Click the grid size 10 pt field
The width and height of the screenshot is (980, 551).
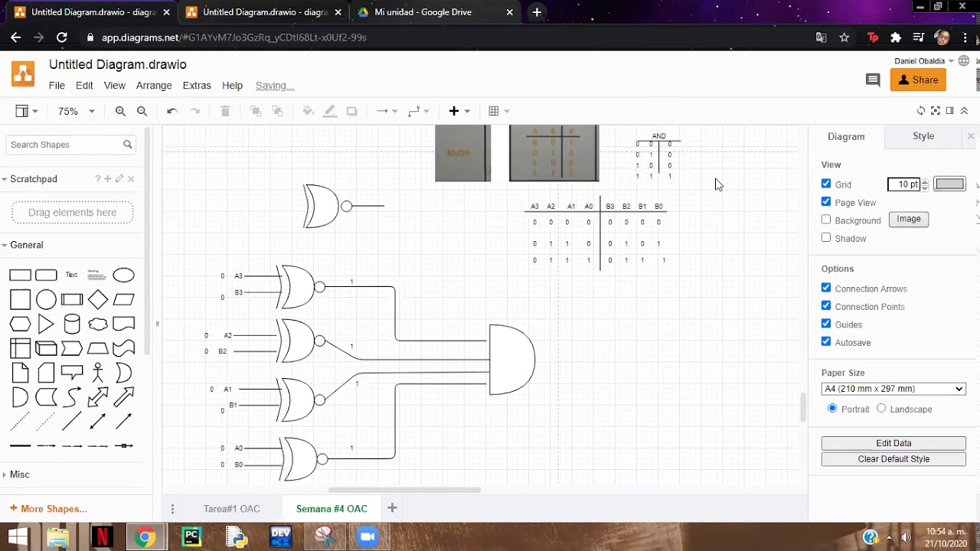[903, 184]
